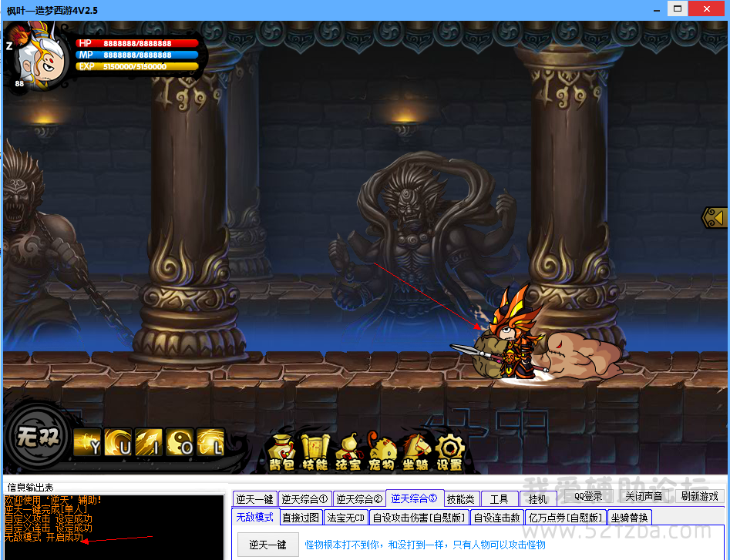Click the yellow EXP bar
Viewport: 730px width, 560px height.
[x=137, y=66]
